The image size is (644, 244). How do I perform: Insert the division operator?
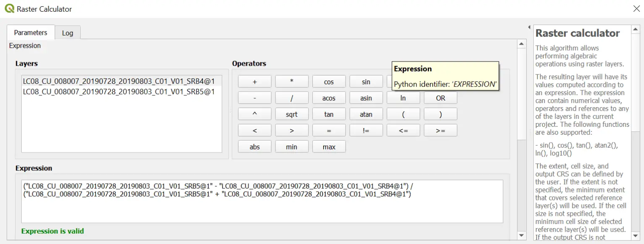[x=292, y=98]
